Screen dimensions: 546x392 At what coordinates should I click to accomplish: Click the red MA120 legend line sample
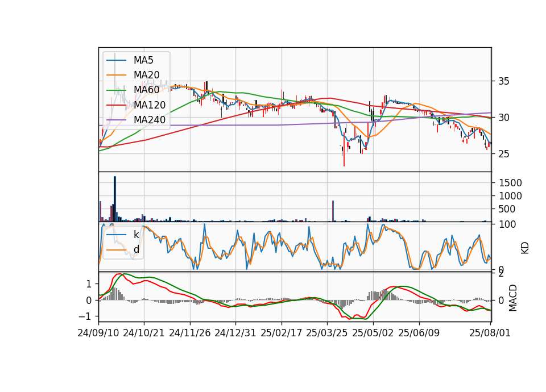[x=116, y=105]
